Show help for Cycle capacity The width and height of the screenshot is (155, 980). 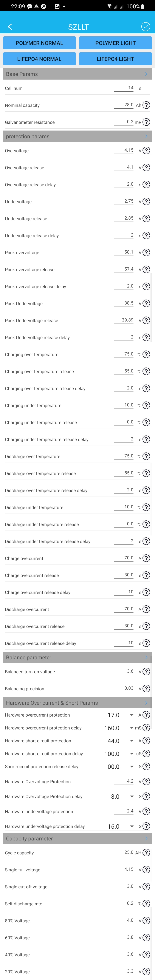point(146,852)
